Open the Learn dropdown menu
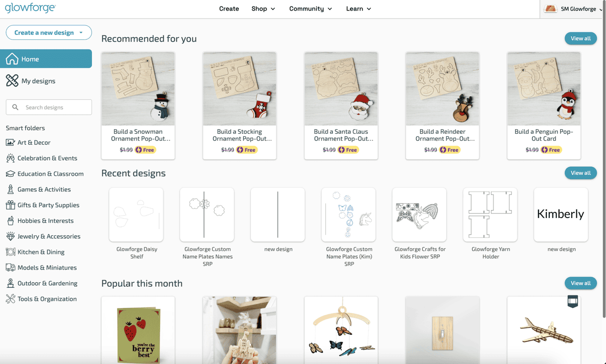The height and width of the screenshot is (364, 606). click(x=359, y=9)
